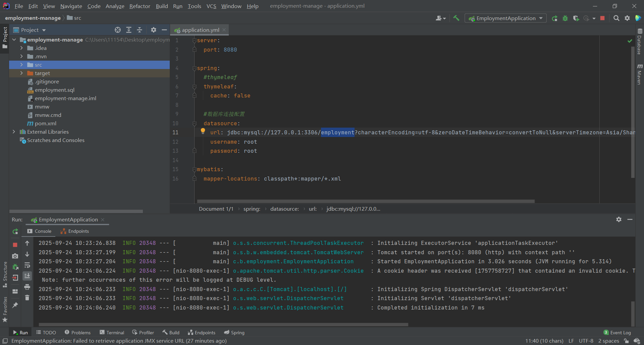This screenshot has height=345, width=644.
Task: Stop process in Run panel sidebar
Action: 15,245
